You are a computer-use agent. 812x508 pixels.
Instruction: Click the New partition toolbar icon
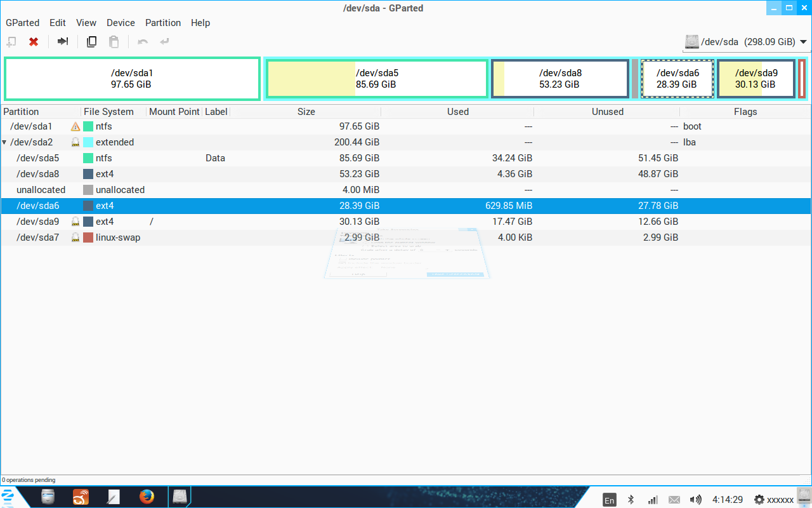pyautogui.click(x=11, y=42)
